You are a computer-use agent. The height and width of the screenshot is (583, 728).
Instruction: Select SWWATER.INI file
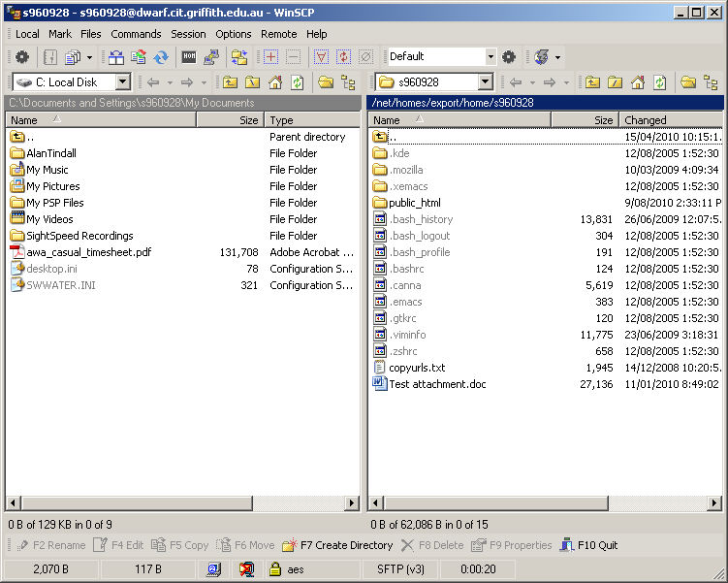click(x=53, y=285)
